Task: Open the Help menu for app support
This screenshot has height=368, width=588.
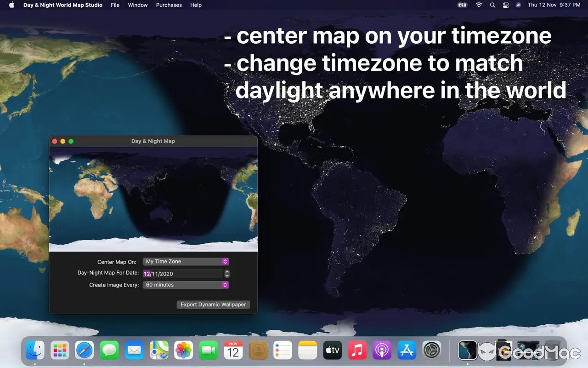Action: (196, 5)
